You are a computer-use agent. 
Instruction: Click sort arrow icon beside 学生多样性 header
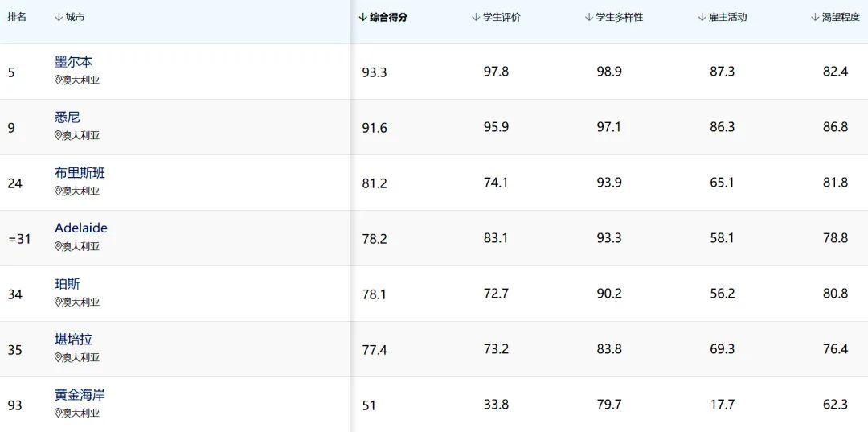click(x=589, y=17)
